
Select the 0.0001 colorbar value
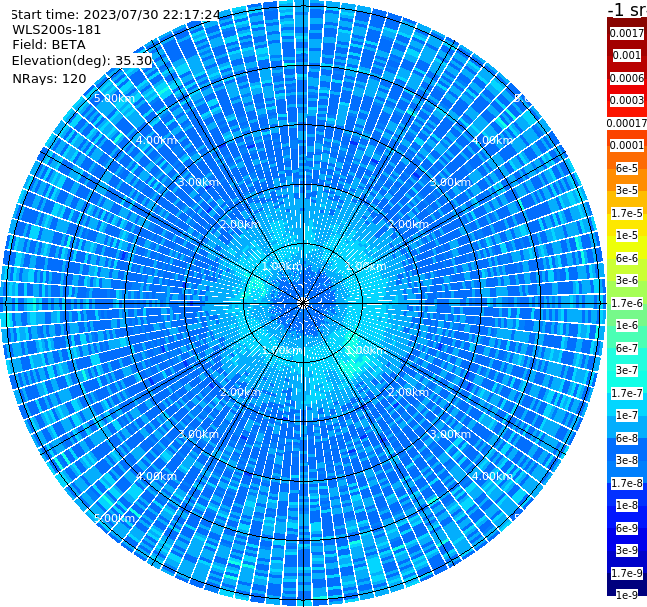coord(627,145)
